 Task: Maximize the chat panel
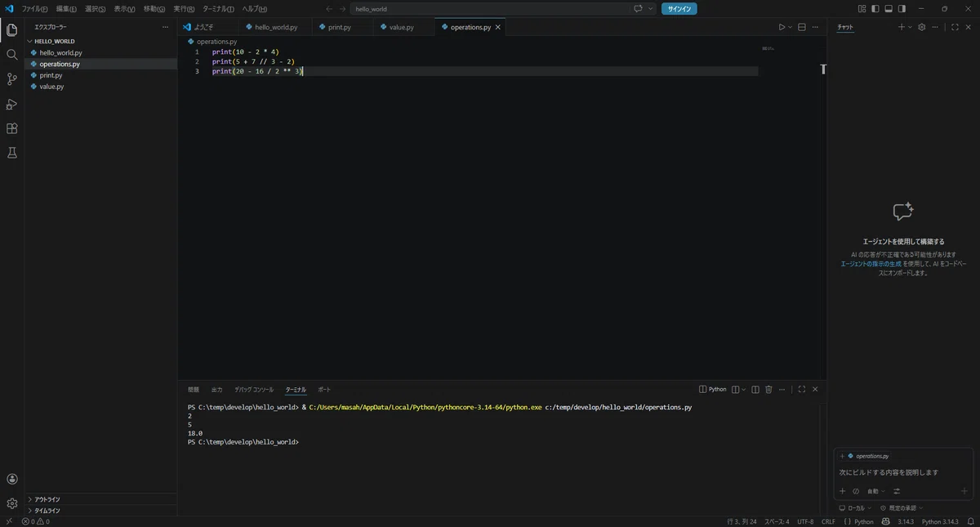pyautogui.click(x=955, y=27)
